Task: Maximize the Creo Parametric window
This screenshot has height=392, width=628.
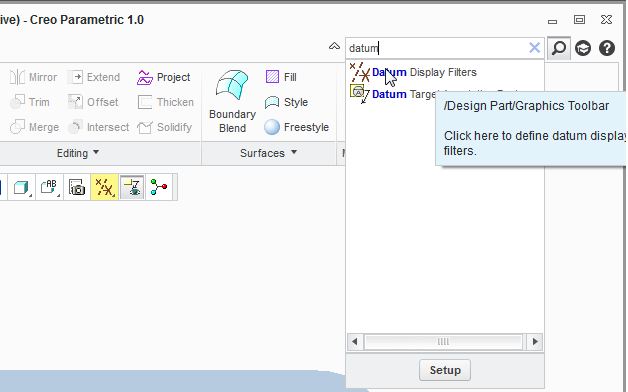Action: pyautogui.click(x=579, y=20)
